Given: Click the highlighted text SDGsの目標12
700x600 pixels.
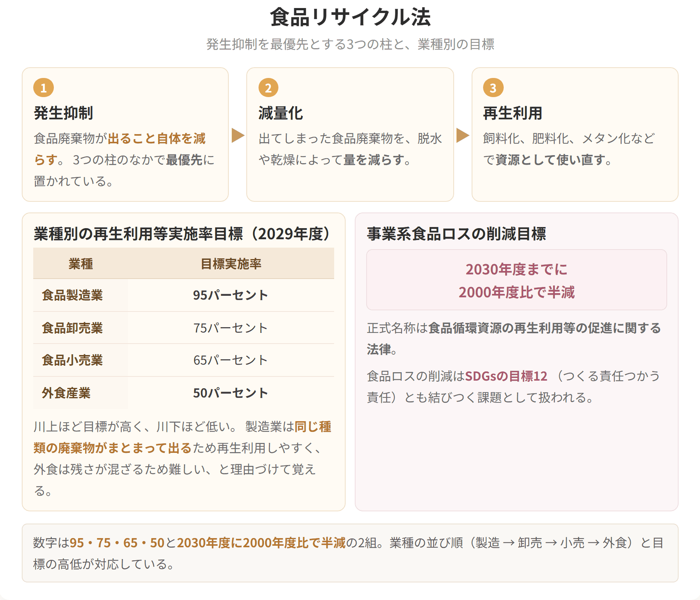Looking at the screenshot, I should pyautogui.click(x=506, y=376).
